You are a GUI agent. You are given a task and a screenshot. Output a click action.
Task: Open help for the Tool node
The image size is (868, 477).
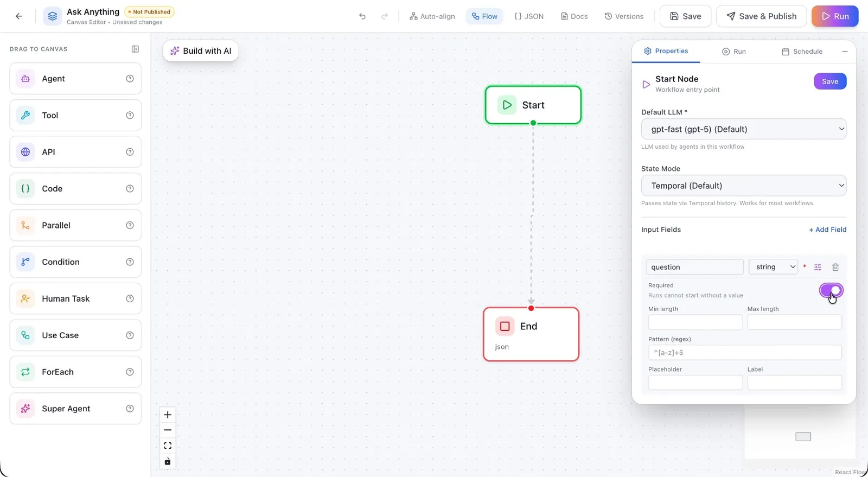130,115
